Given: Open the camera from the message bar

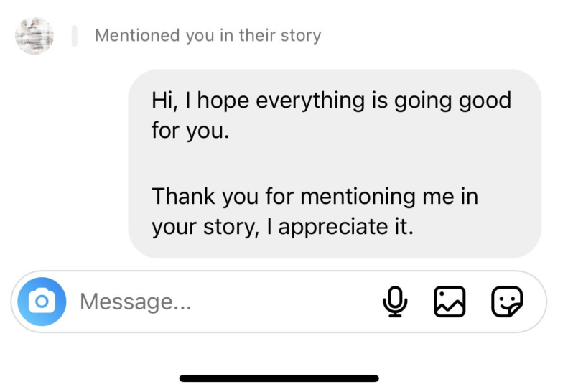Looking at the screenshot, I should pyautogui.click(x=42, y=302).
